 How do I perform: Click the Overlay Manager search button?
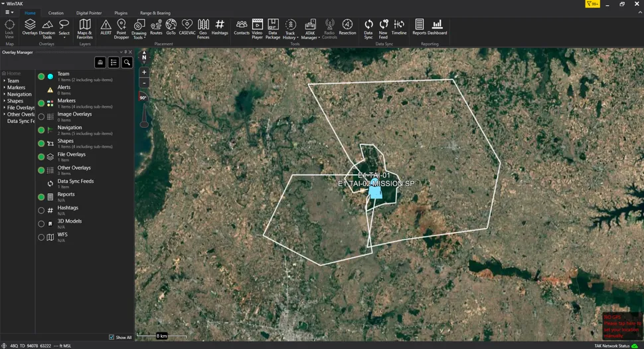tap(127, 62)
